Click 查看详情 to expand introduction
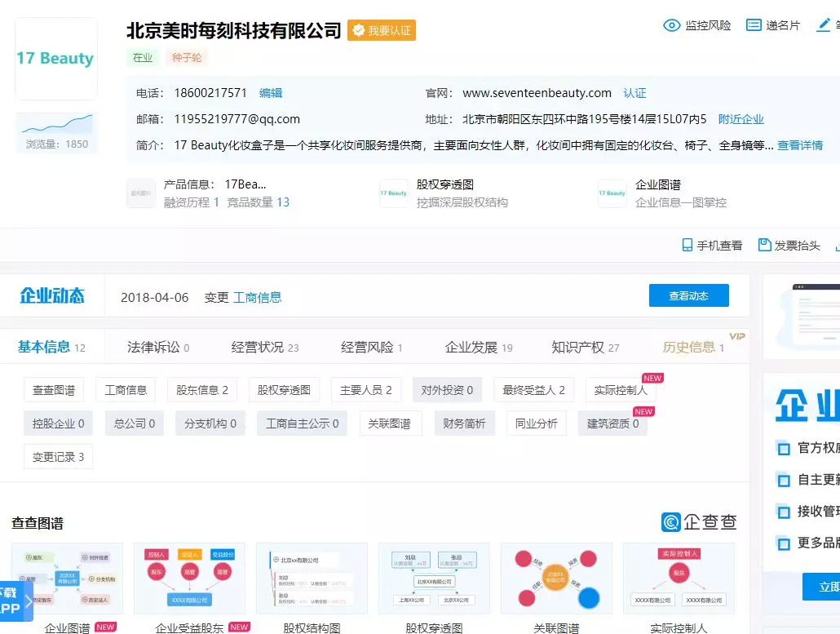Screen dimensions: 840x634 coord(800,145)
